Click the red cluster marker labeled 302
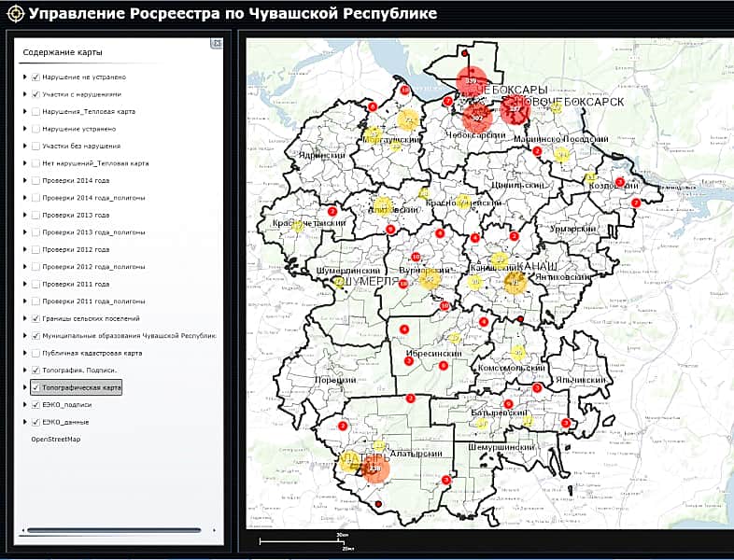Image resolution: width=734 pixels, height=560 pixels. tap(477, 118)
